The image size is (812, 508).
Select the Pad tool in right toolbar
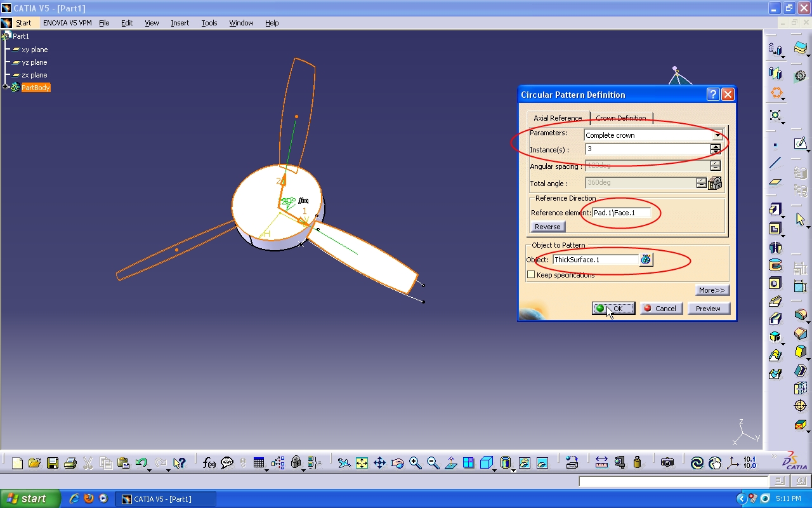pos(775,210)
